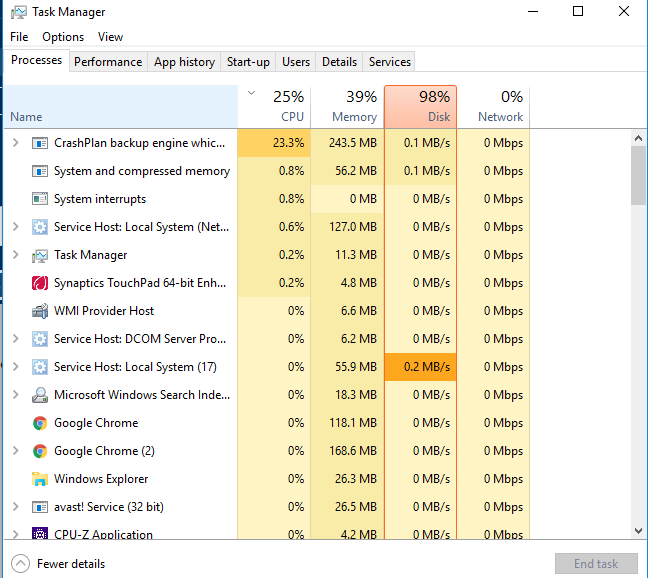Click the scrollbar down arrow
This screenshot has width=648, height=578.
point(638,530)
